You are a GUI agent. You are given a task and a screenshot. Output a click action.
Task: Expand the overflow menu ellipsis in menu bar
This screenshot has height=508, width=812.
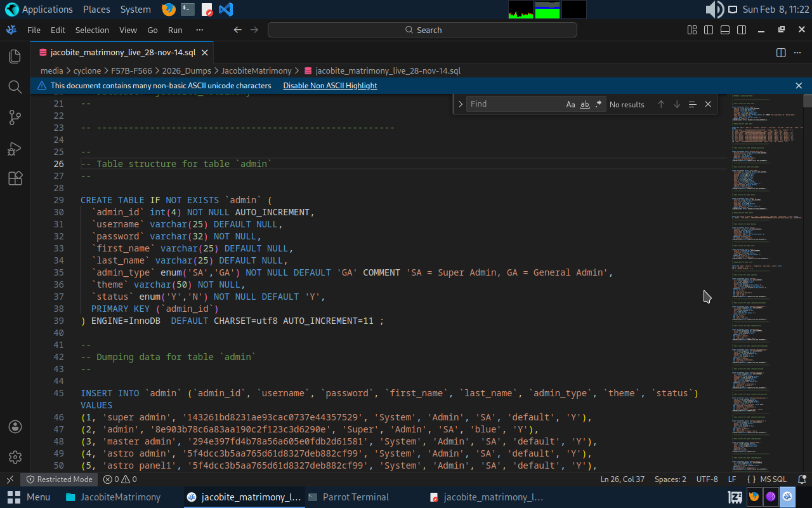200,30
